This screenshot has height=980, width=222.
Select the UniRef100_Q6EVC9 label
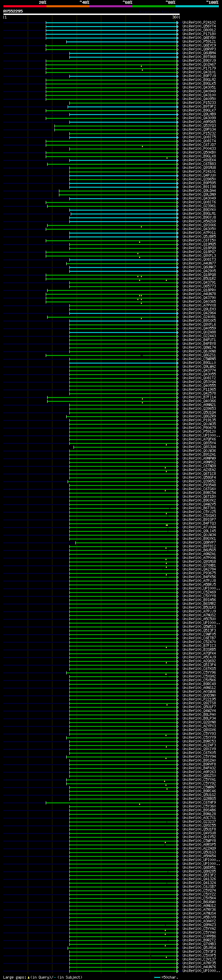click(199, 45)
